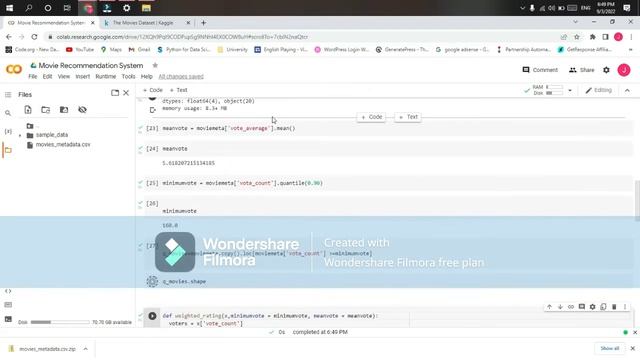This screenshot has height=360, width=640.
Task: Bookmark this page with star icon
Action: tap(577, 37)
